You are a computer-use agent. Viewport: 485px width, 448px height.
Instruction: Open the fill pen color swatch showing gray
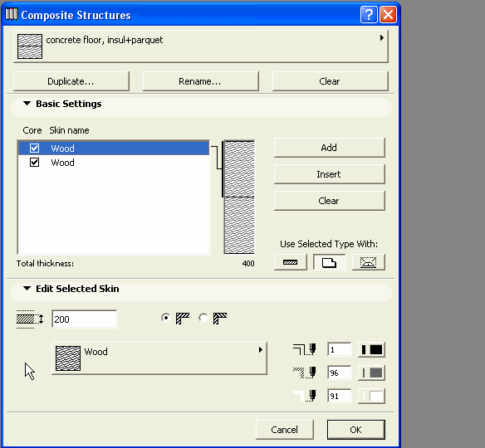pyautogui.click(x=371, y=373)
